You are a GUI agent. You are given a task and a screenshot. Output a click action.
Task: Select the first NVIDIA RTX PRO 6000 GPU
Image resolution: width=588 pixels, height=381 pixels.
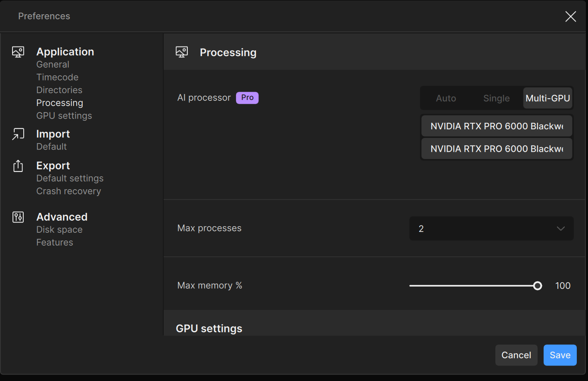click(496, 126)
